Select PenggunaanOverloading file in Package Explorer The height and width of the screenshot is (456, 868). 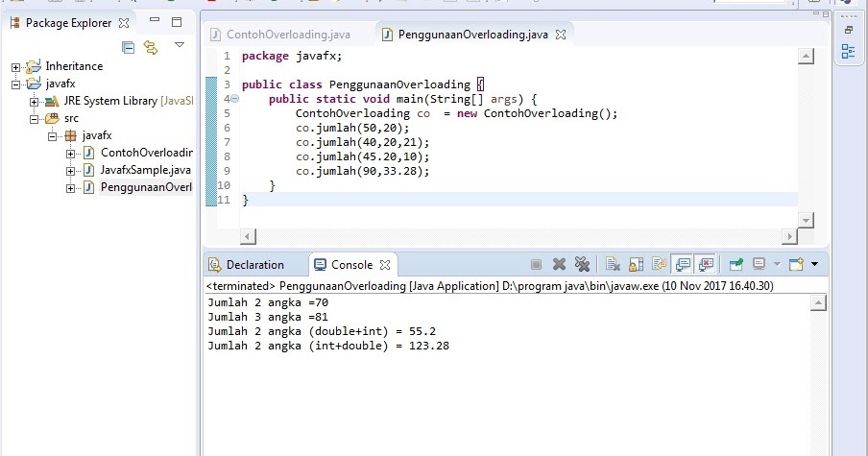pos(146,187)
